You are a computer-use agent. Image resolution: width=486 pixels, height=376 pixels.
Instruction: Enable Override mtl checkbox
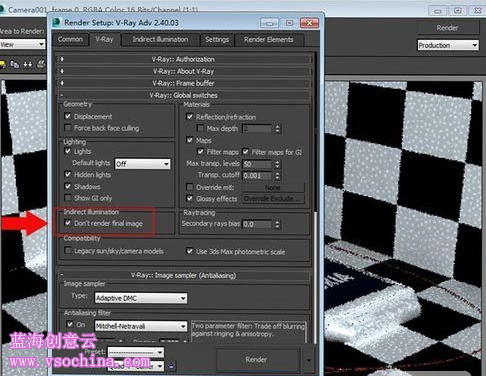pos(190,187)
